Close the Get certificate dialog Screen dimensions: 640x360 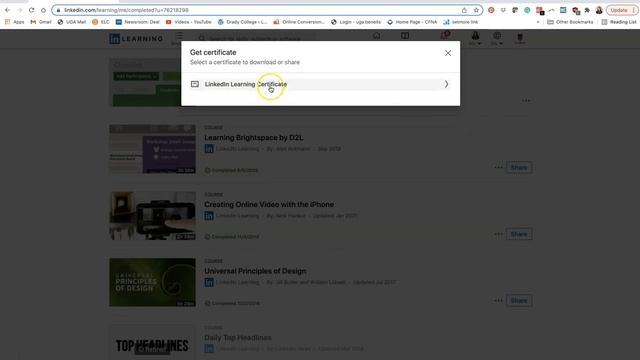point(448,53)
